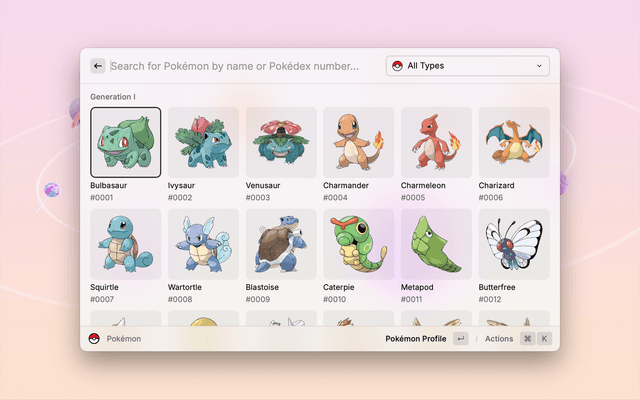The image size is (640, 400).
Task: Pick the Charizard image
Action: click(514, 143)
